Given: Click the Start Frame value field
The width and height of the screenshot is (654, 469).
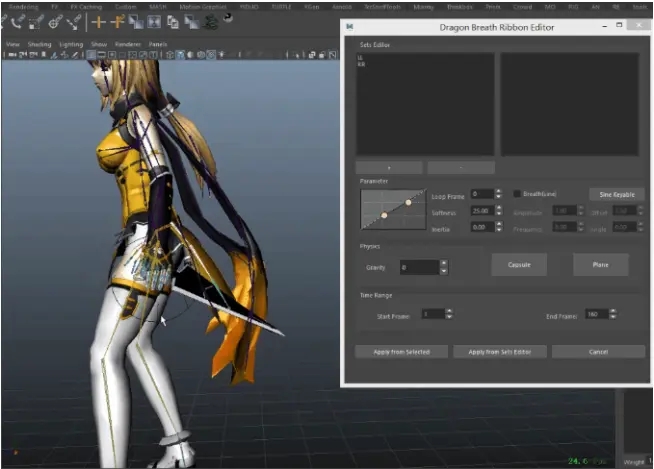Looking at the screenshot, I should tap(433, 314).
